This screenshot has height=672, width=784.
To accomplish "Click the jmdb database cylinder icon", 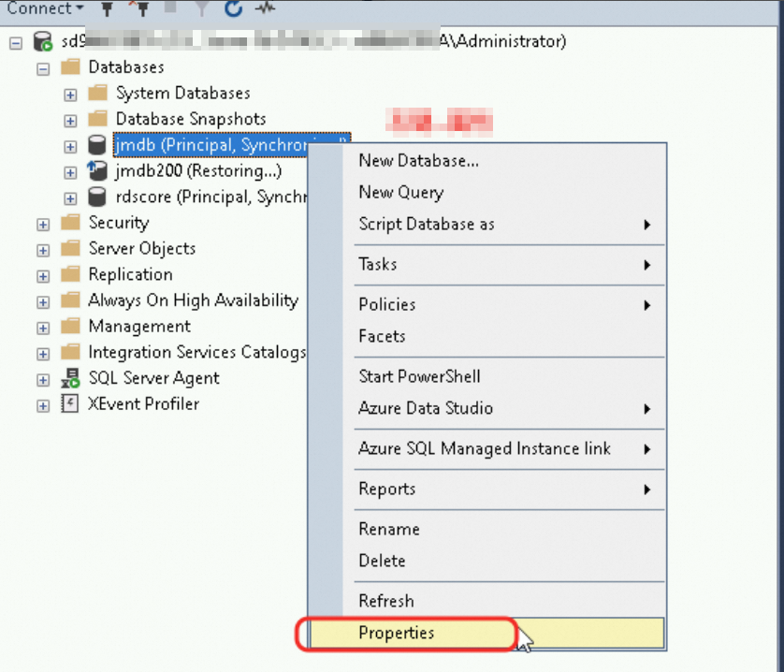I will coord(97,145).
